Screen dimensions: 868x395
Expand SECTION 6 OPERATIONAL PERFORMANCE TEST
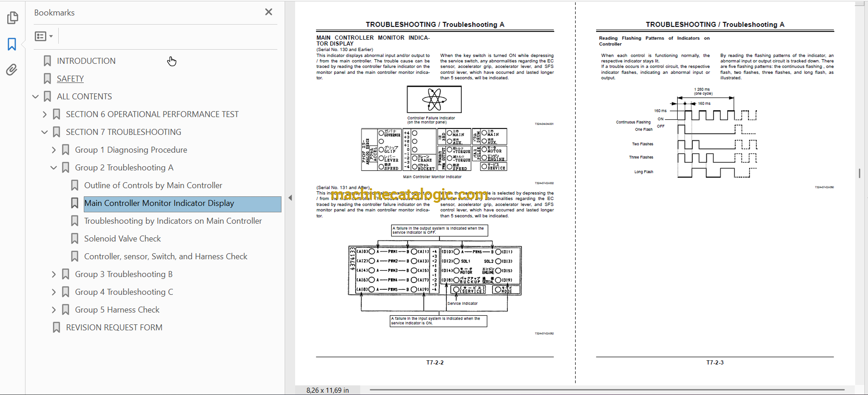click(45, 114)
